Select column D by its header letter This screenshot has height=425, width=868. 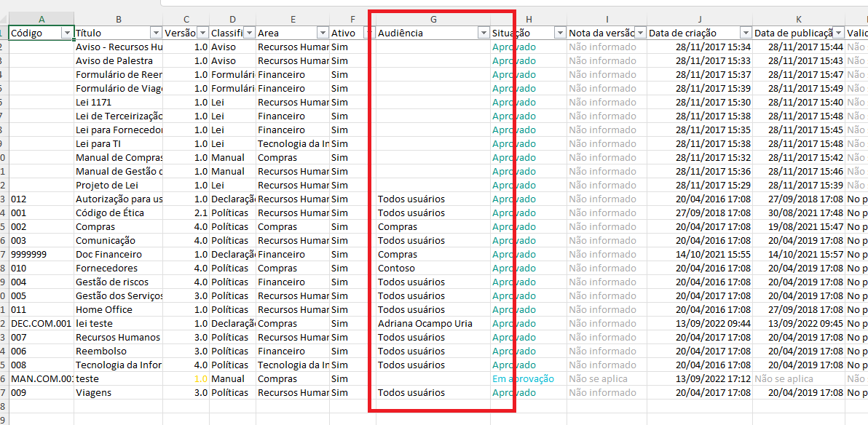232,20
